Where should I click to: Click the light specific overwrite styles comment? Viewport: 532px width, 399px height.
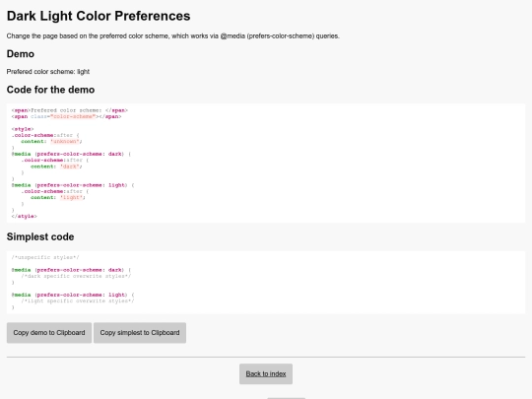78,300
